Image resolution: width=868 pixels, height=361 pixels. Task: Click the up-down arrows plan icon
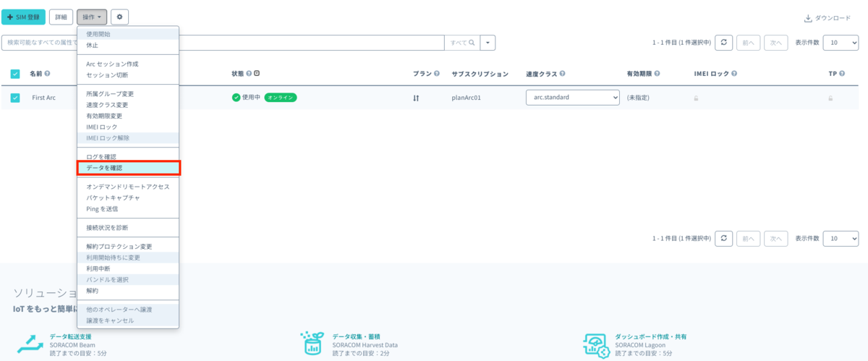[x=416, y=98]
